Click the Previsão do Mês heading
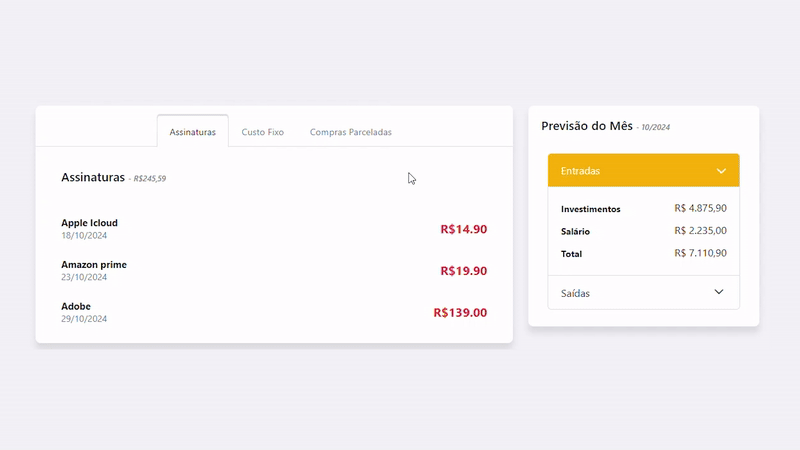800x450 pixels. [x=587, y=126]
